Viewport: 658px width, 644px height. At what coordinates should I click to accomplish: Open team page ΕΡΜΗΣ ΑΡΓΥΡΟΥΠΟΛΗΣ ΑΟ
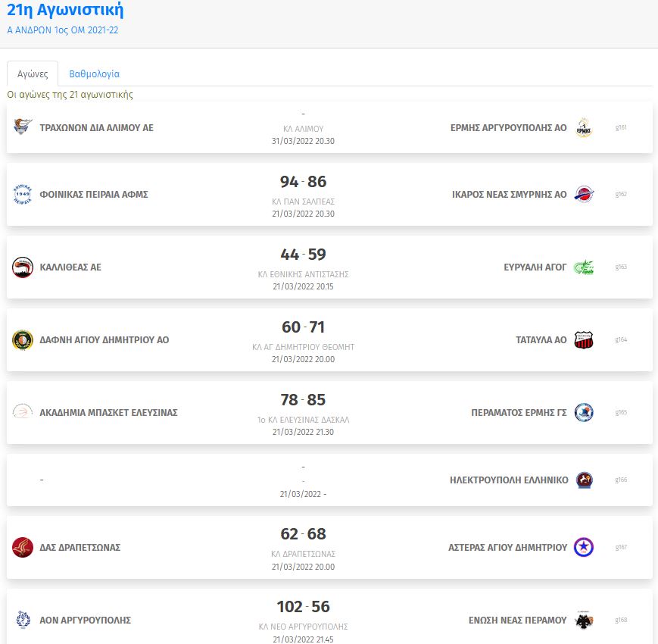pos(508,127)
